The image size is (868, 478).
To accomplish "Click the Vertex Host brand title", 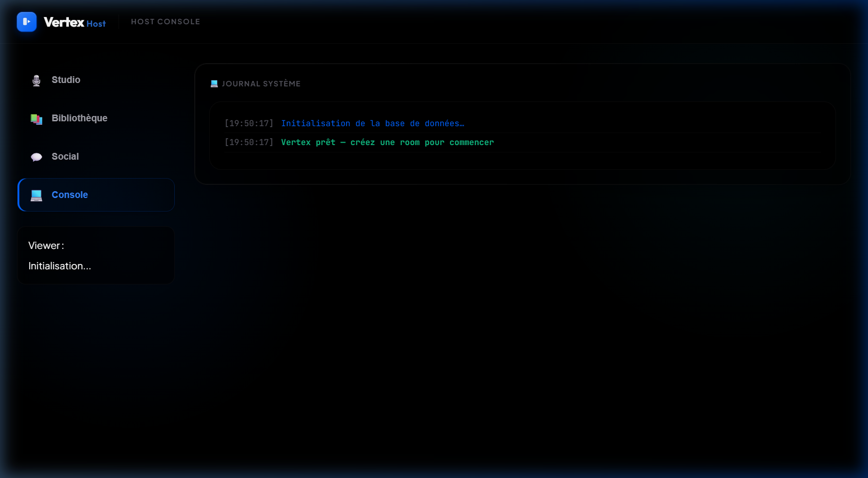I will [75, 22].
